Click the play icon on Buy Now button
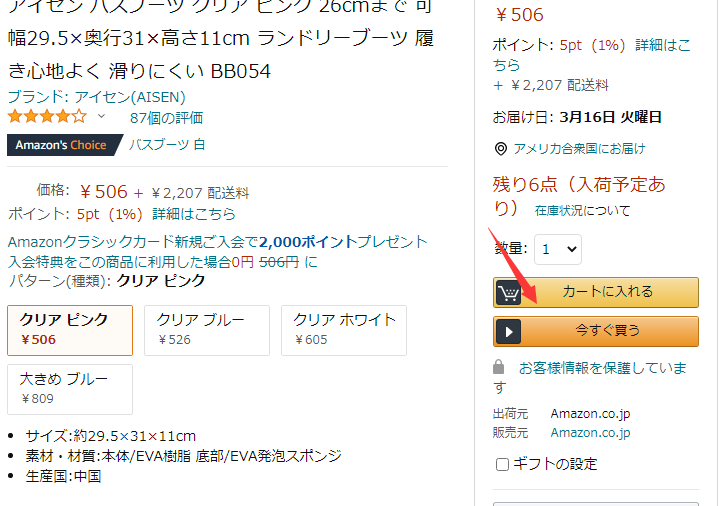The height and width of the screenshot is (506, 719). (509, 331)
